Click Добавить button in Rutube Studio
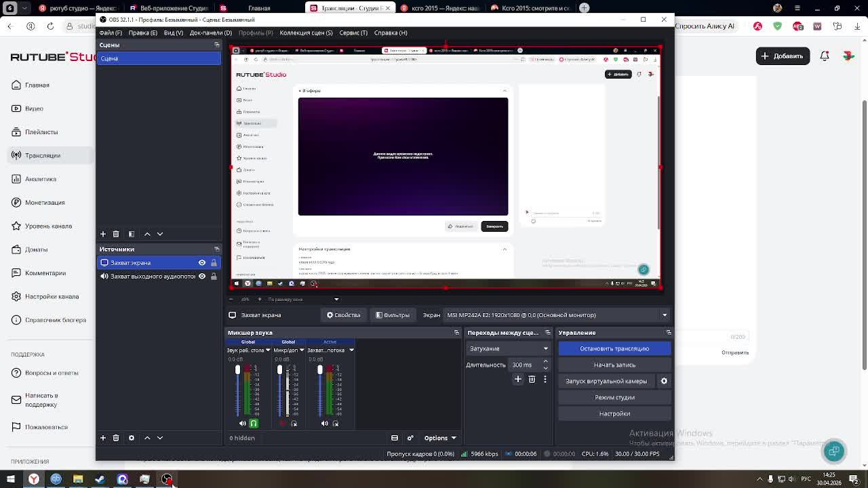868x488 pixels. point(783,56)
